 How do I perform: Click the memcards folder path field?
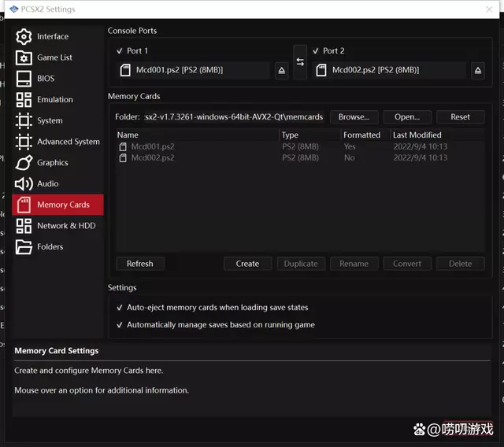point(234,117)
